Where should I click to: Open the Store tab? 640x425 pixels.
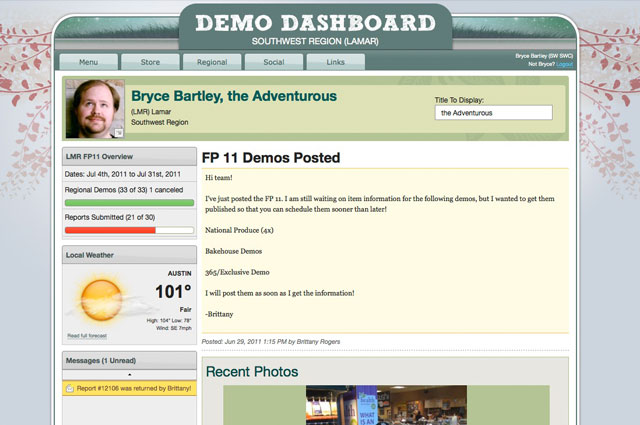coord(150,62)
